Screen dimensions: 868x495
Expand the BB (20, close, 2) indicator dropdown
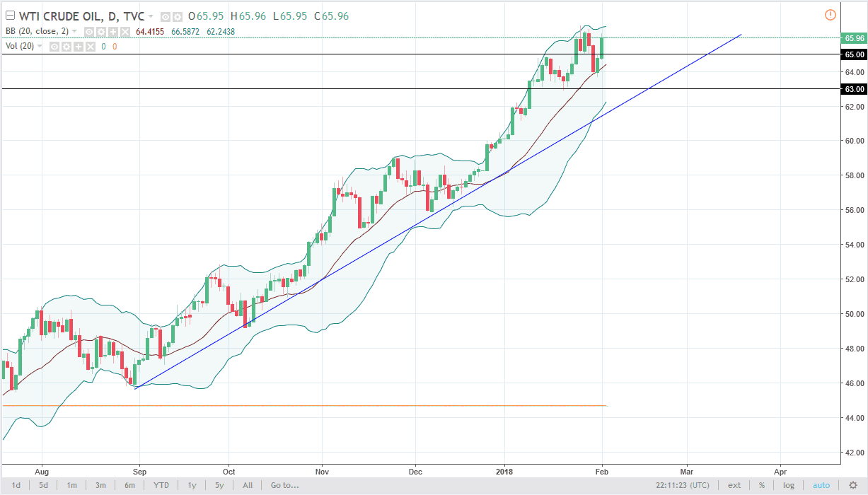[74, 31]
